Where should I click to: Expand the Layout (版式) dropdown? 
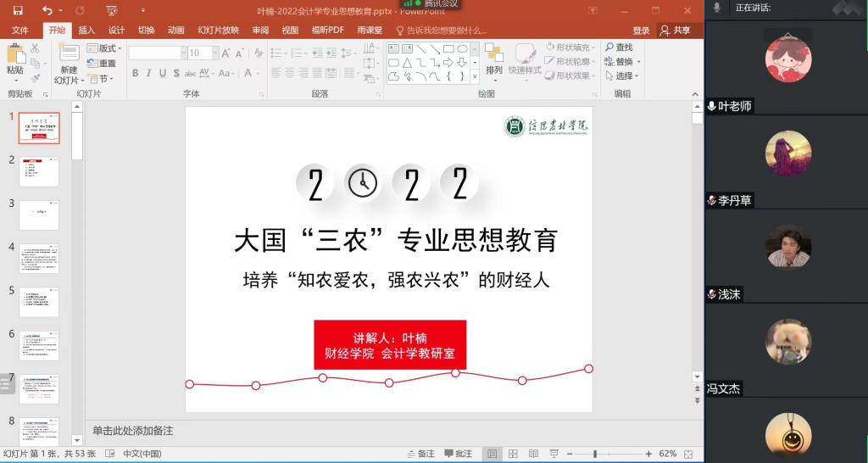click(x=120, y=48)
